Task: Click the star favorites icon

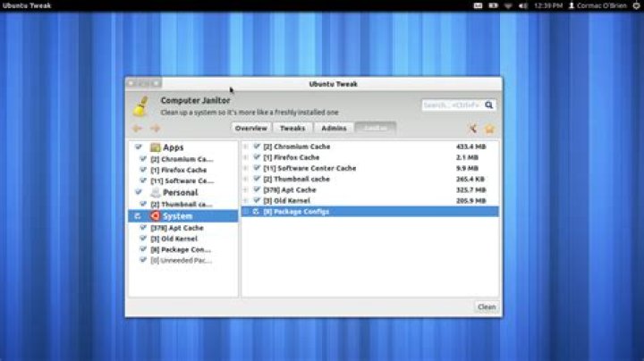Action: (489, 129)
